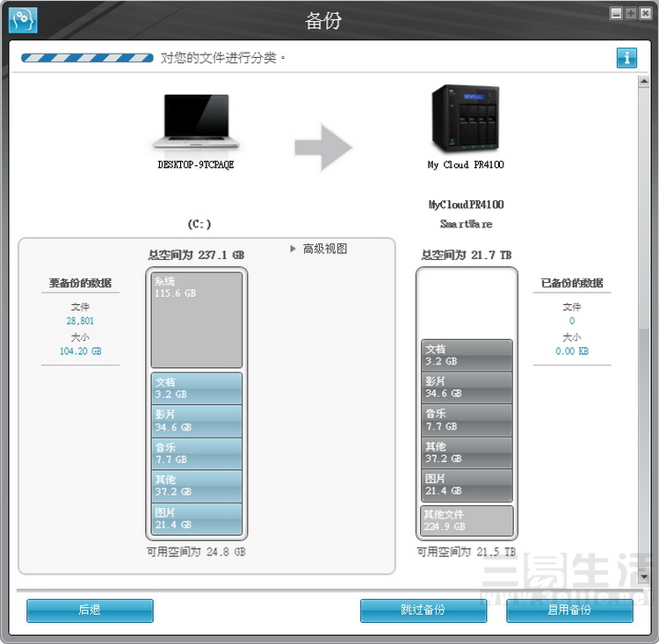This screenshot has width=659, height=644.
Task: Click the 总空间为 21.7 TB label
Action: 466,255
